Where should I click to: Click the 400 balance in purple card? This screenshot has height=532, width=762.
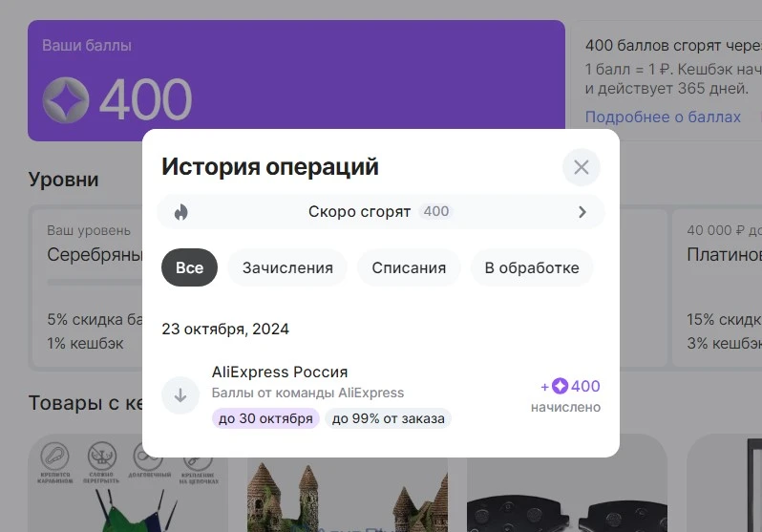click(x=146, y=99)
